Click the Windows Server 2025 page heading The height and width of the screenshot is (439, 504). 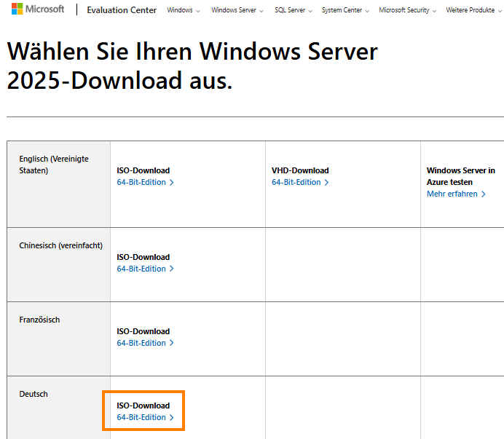point(192,66)
